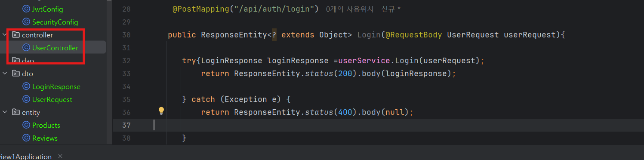Click the UserController class icon in tree
Image resolution: width=644 pixels, height=160 pixels.
[x=26, y=48]
